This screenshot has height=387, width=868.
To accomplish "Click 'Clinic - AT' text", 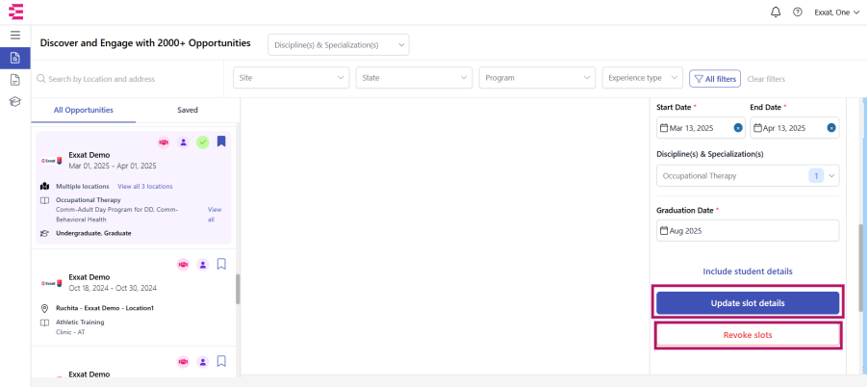I will 70,332.
